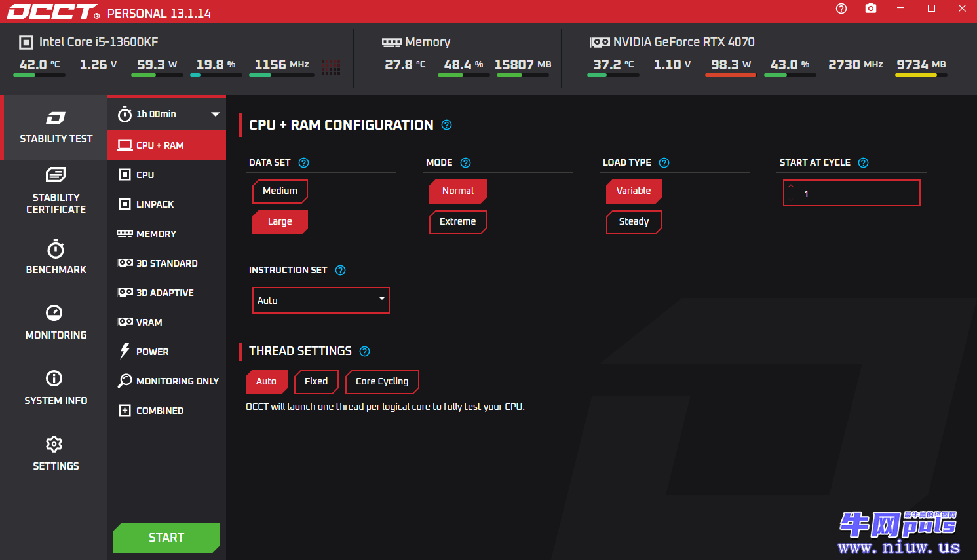Set thread settings to Auto

(x=267, y=382)
